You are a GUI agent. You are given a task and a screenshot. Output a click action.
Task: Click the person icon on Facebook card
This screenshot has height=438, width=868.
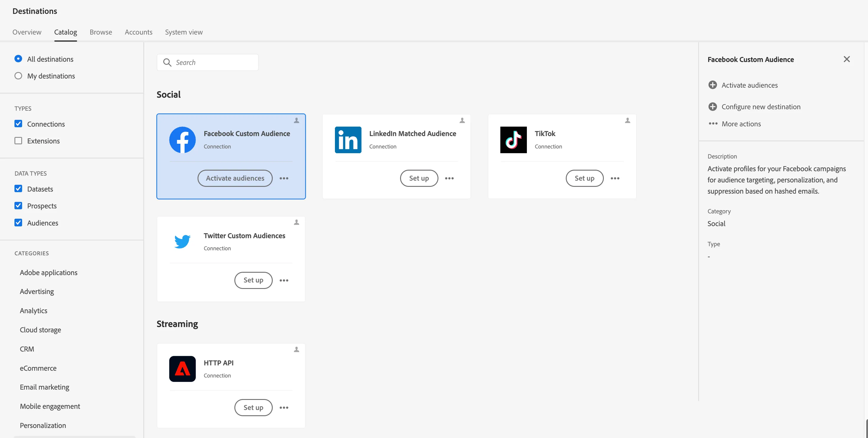(x=297, y=120)
